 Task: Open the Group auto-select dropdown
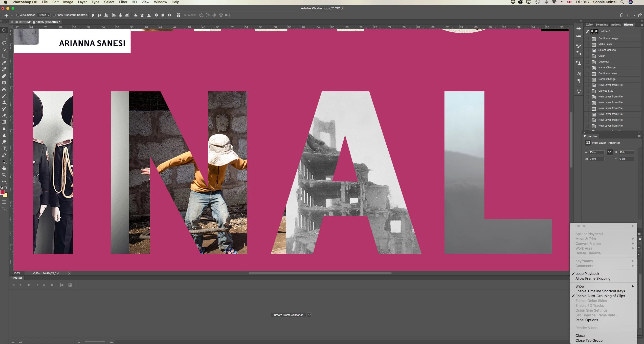[44, 15]
